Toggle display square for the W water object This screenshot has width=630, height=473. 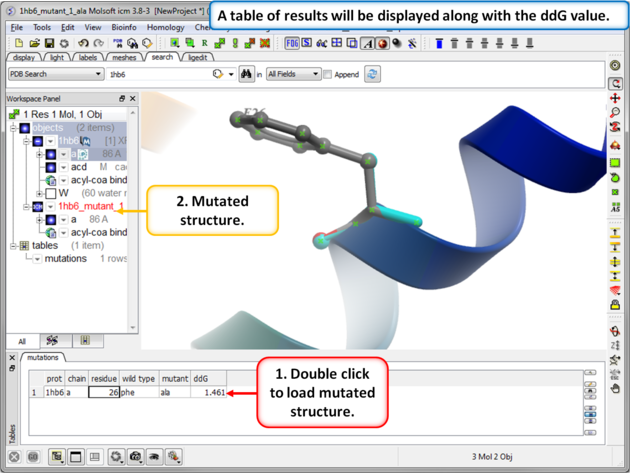pyautogui.click(x=50, y=193)
